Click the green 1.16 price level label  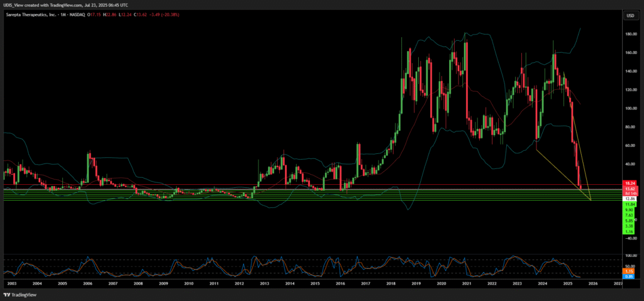click(628, 232)
